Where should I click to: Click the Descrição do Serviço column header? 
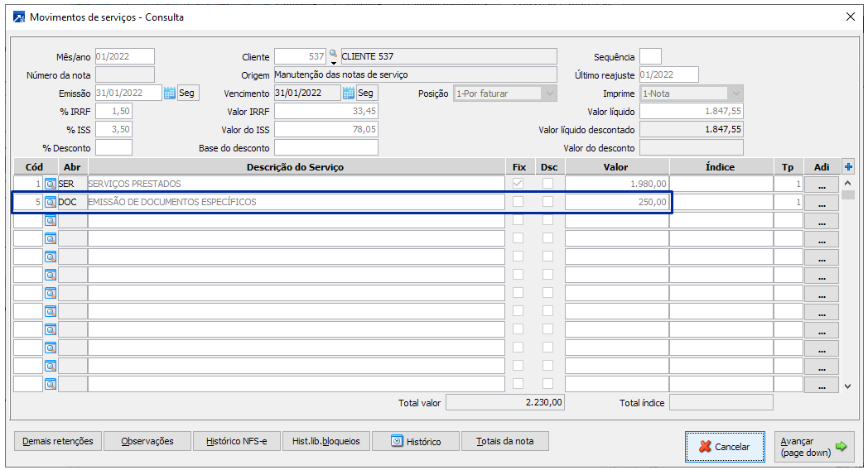295,167
